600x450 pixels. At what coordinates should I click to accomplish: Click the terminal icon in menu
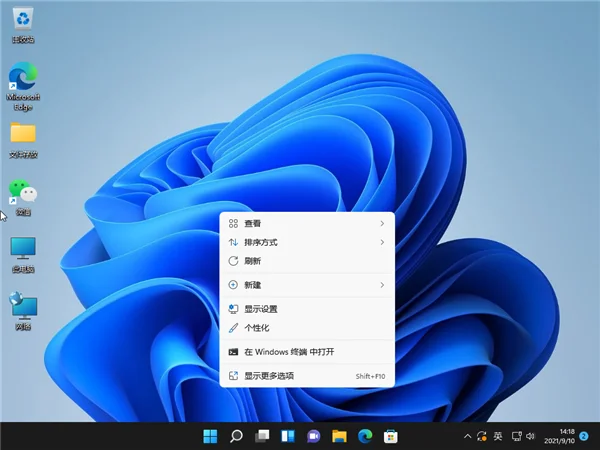(233, 352)
